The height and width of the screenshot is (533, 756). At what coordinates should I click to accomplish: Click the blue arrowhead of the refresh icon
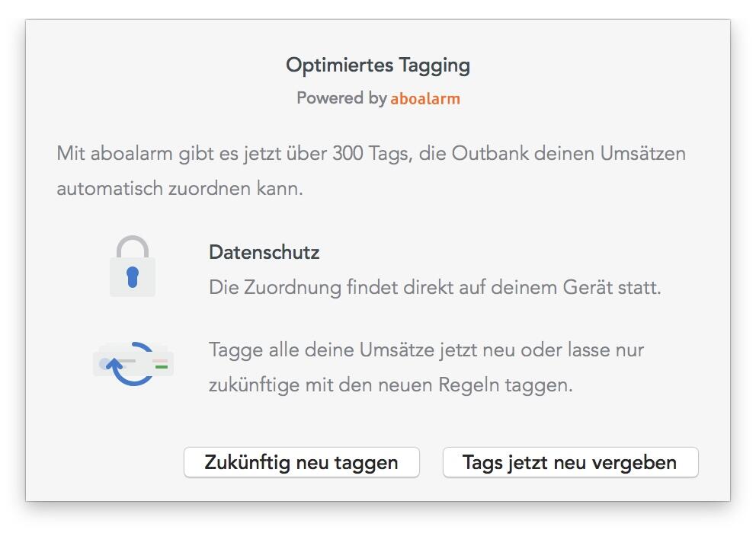(114, 364)
